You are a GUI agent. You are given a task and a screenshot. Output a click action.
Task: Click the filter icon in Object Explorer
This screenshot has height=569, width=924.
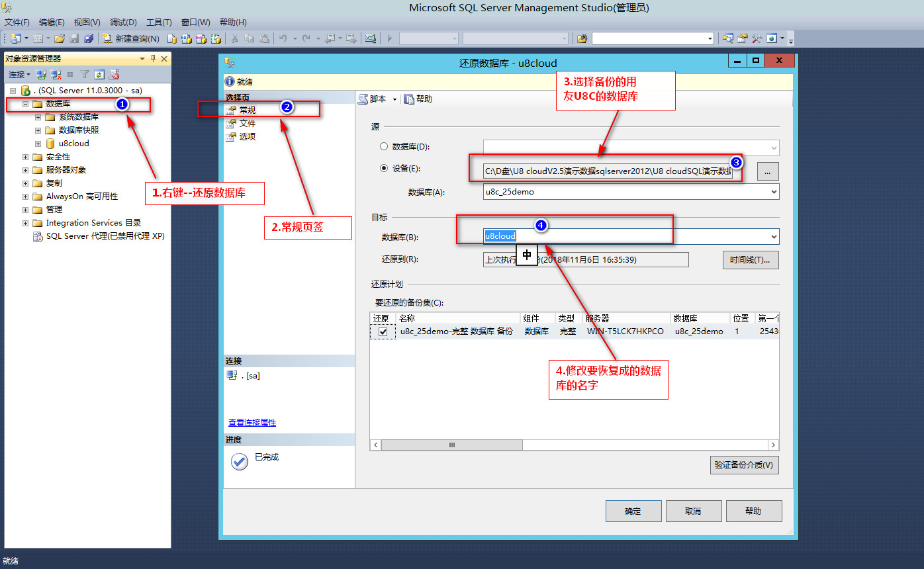click(85, 75)
